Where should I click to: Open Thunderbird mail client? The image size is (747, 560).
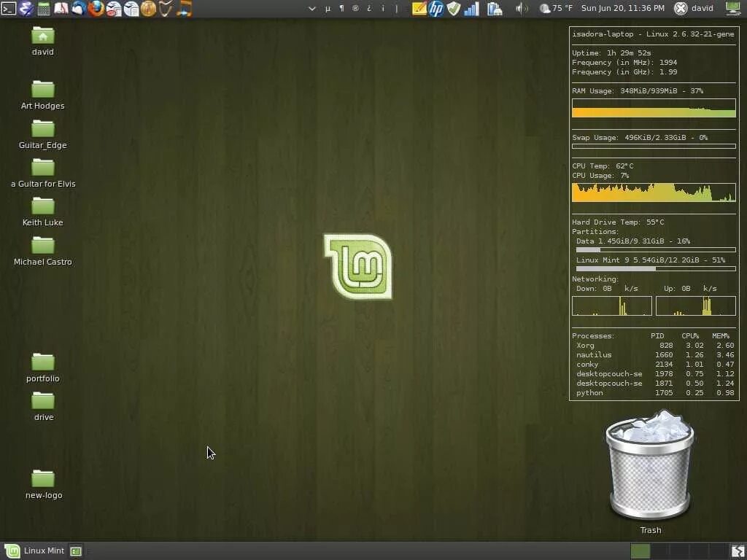[79, 8]
